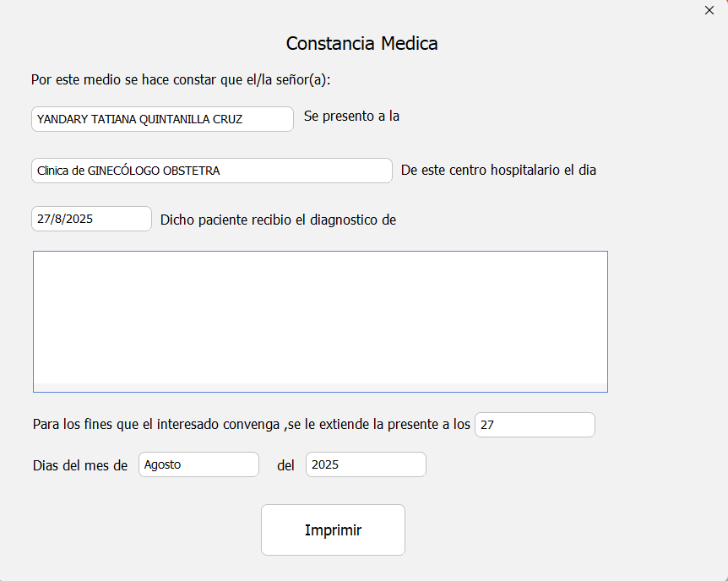Select the field after se le extiende la presente a los
Screen dimensions: 728x581
coord(535,425)
